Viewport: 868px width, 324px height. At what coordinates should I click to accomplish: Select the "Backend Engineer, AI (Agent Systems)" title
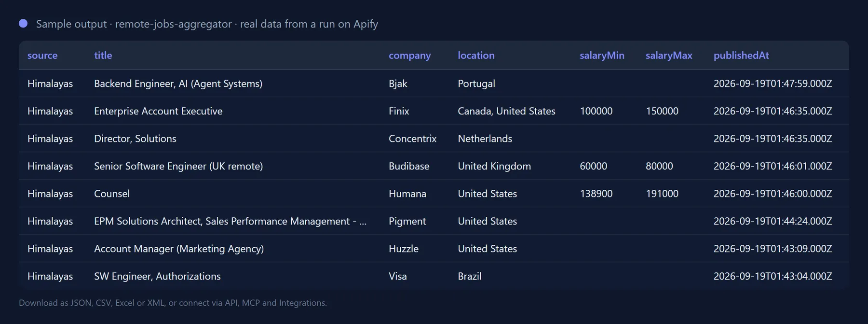(x=178, y=84)
